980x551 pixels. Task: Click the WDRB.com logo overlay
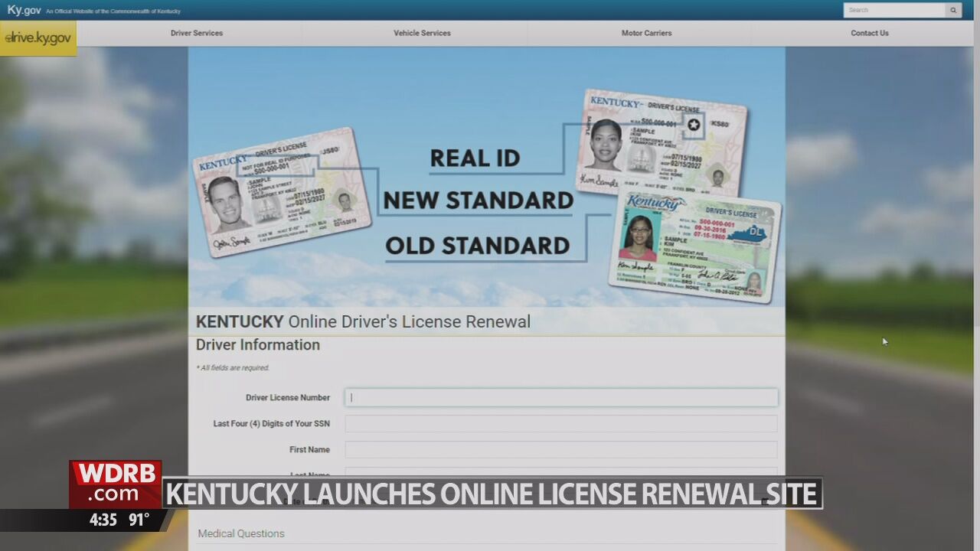pos(115,484)
